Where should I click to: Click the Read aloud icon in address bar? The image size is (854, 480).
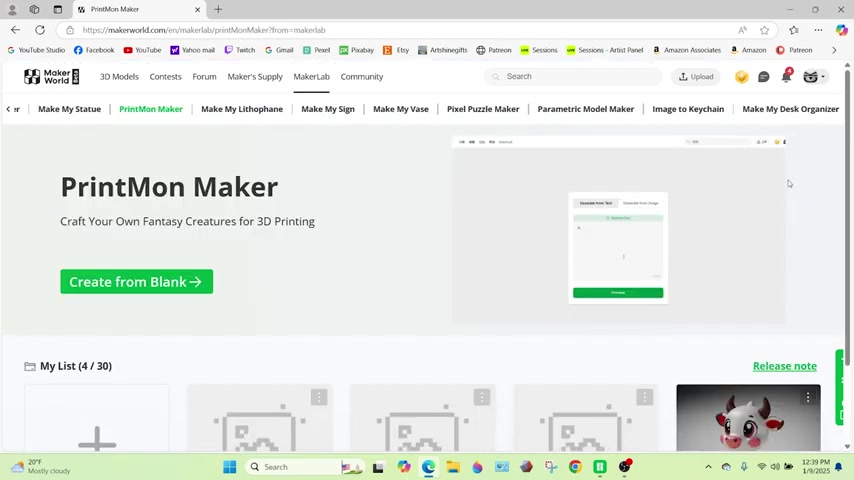pos(742,30)
